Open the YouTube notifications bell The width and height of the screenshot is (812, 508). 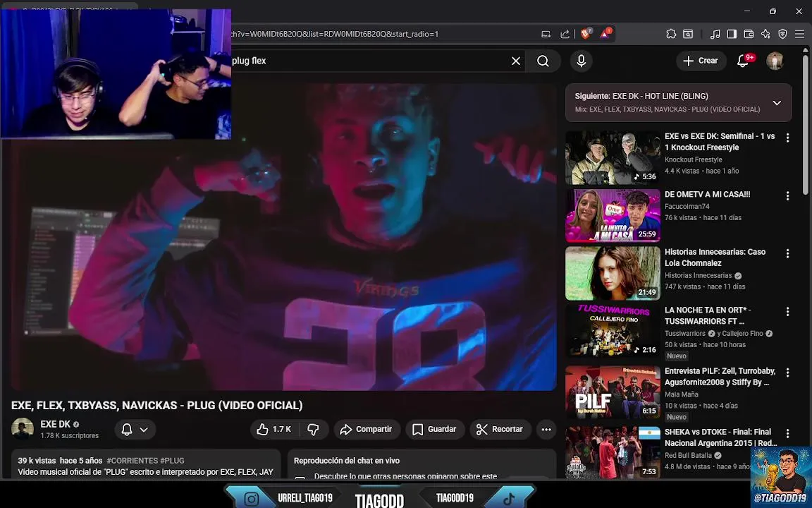click(x=743, y=61)
